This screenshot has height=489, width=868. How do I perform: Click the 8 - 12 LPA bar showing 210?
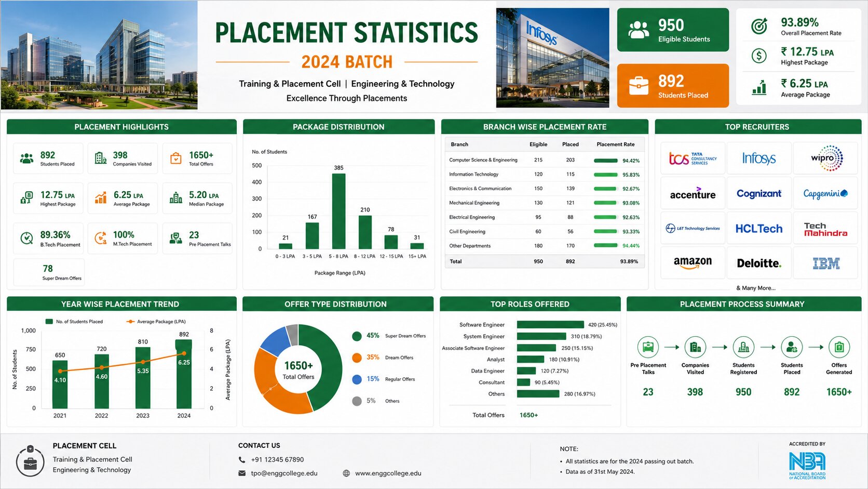coord(365,232)
